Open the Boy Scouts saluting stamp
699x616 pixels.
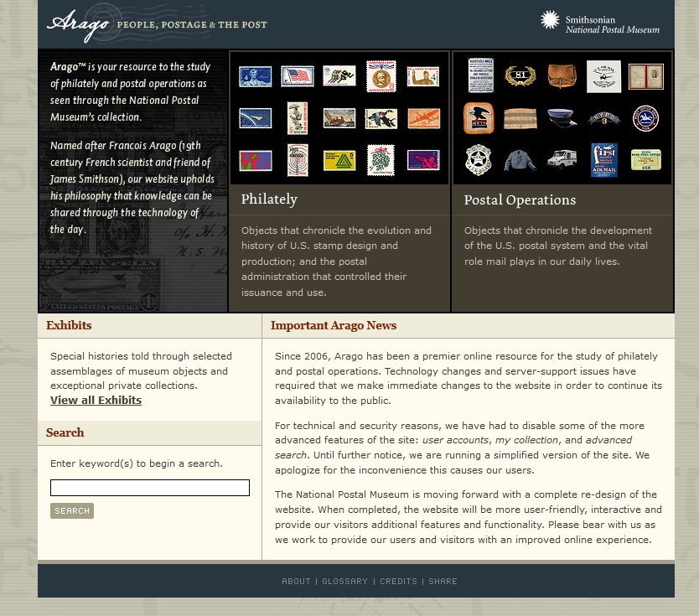[x=423, y=76]
